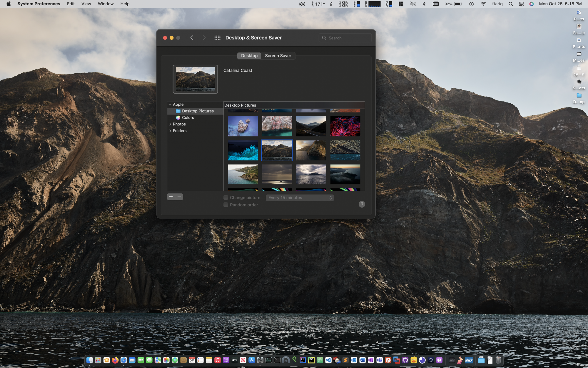
Task: Open Spotlight search in menu bar
Action: 511,4
